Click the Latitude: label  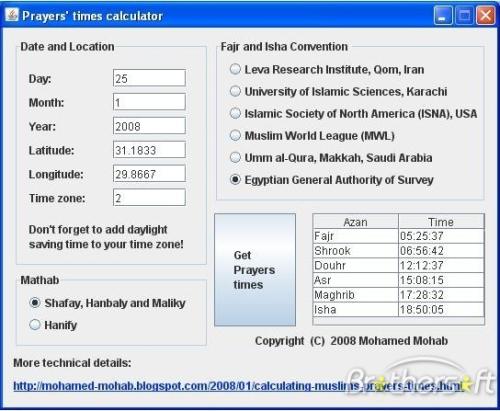[x=51, y=150]
